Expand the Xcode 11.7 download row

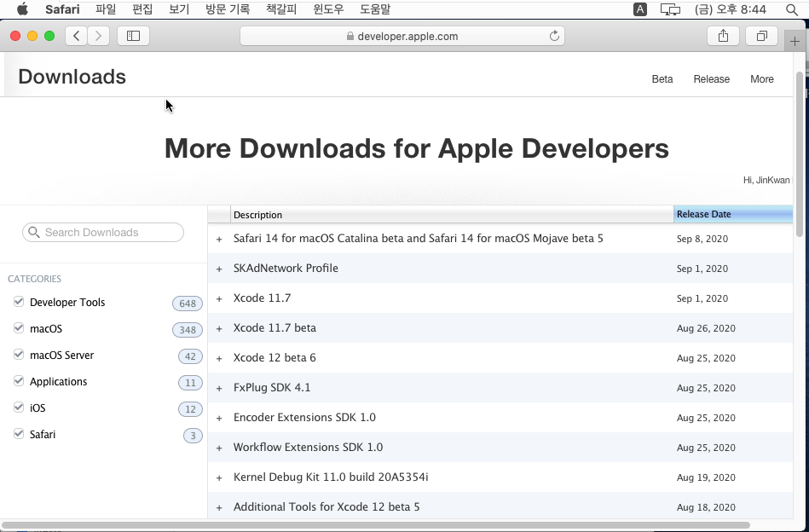coord(219,298)
